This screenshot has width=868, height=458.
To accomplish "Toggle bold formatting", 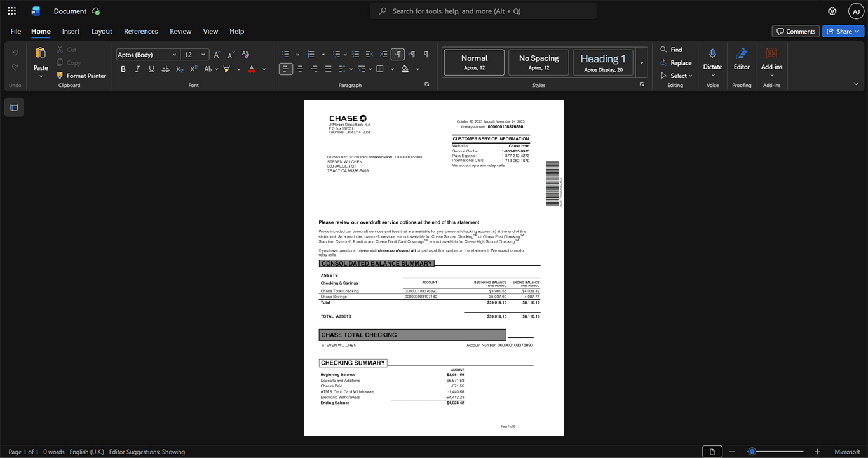I will coord(124,69).
